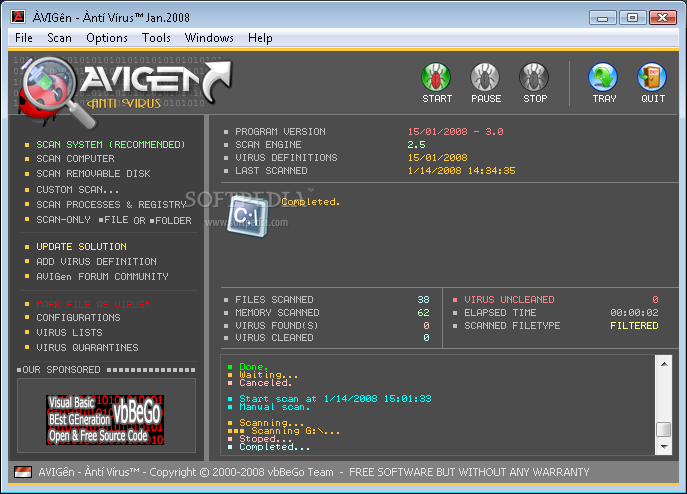This screenshot has height=494, width=687.
Task: Click the log scrollbar thumb
Action: [664, 430]
